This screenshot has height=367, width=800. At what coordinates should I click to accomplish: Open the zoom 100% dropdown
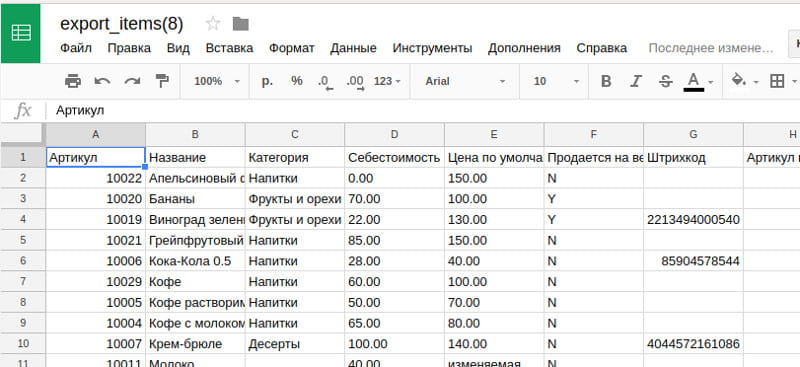[x=217, y=81]
